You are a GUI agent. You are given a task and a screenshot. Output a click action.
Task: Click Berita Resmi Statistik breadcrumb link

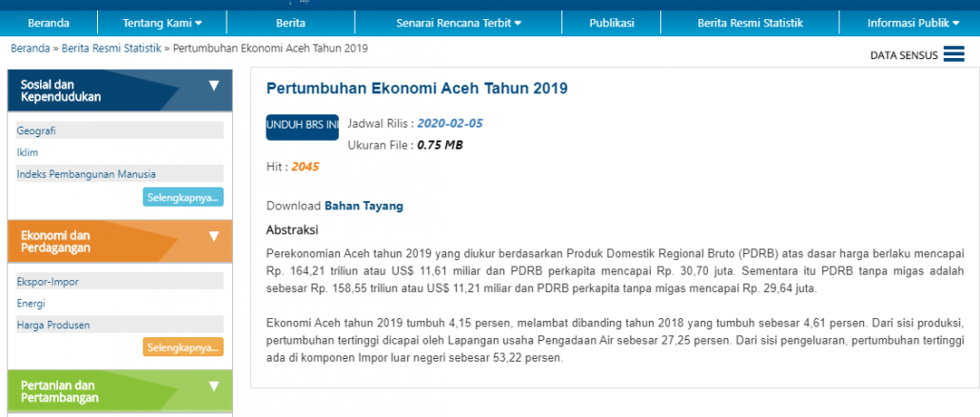[111, 49]
